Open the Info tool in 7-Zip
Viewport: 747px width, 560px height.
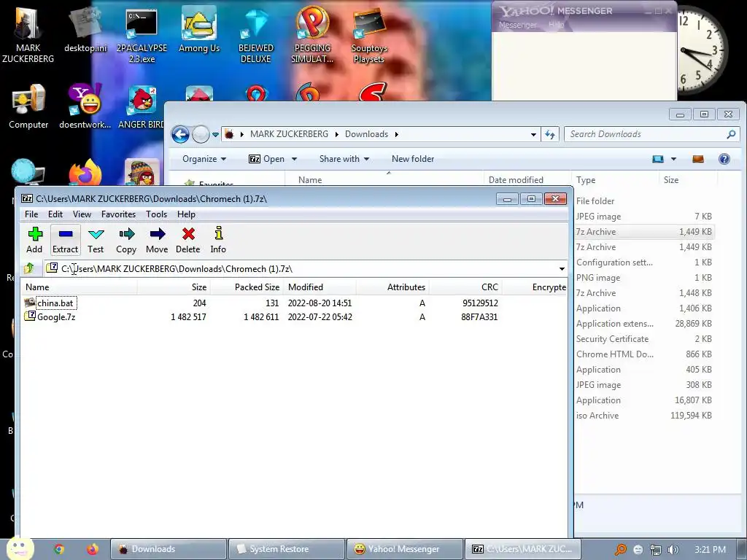pos(218,239)
